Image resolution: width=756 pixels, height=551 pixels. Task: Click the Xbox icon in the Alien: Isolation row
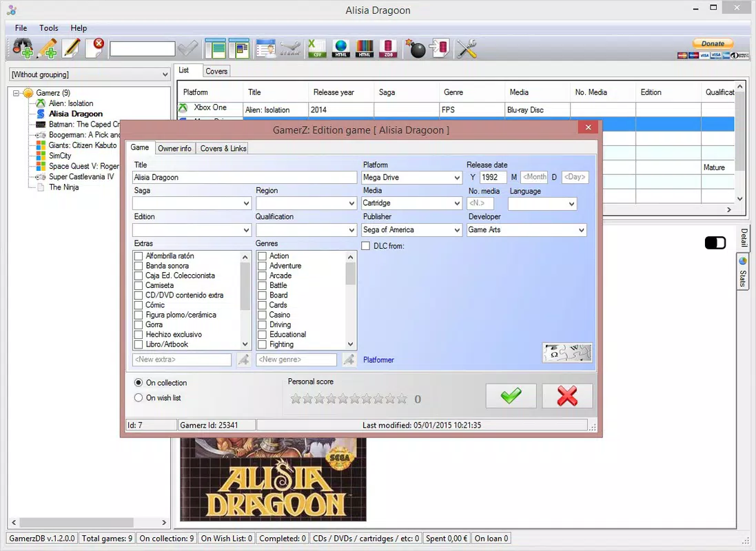pyautogui.click(x=183, y=107)
